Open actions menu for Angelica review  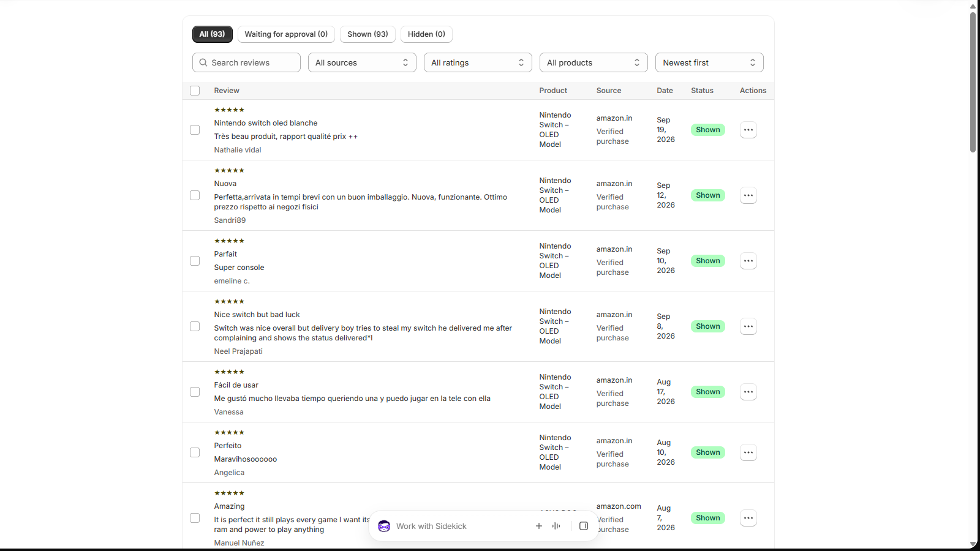click(748, 452)
